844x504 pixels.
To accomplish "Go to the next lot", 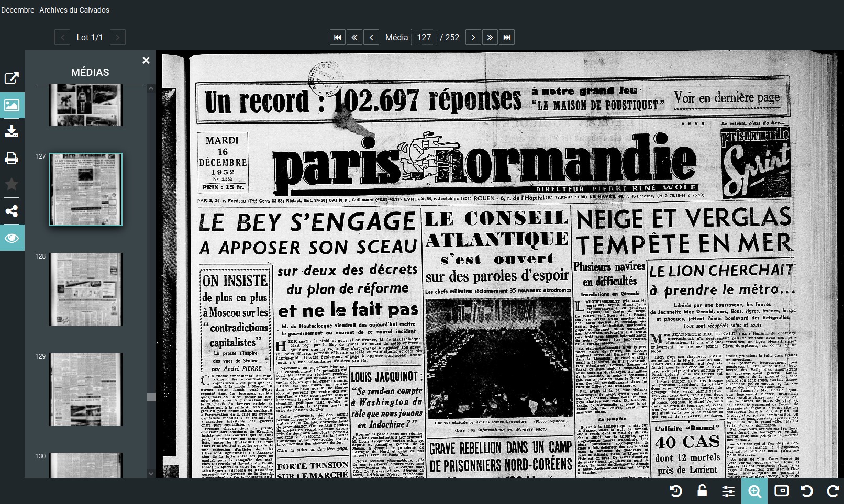I will (x=117, y=37).
